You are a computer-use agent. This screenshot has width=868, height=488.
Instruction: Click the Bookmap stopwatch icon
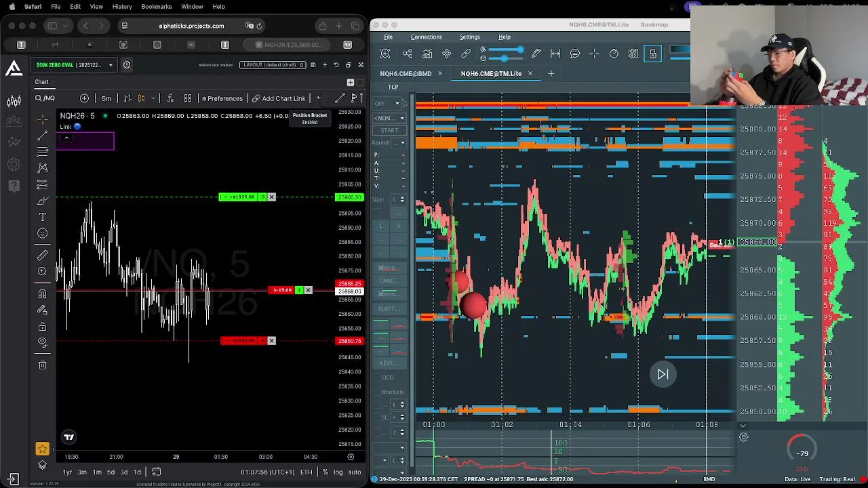coord(613,54)
